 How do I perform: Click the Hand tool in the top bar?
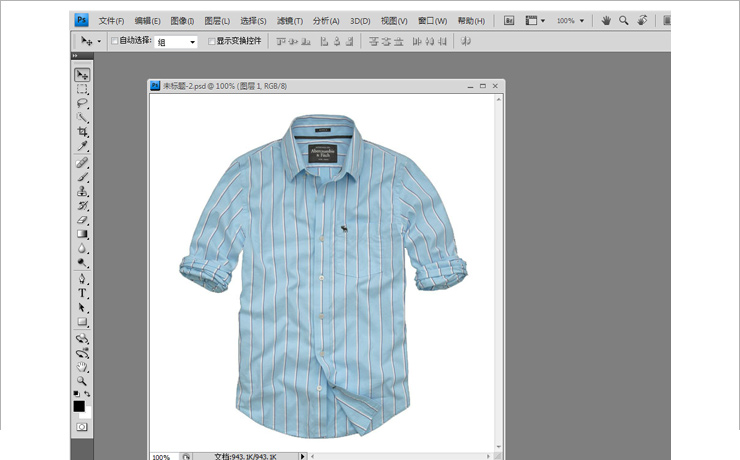(x=606, y=20)
